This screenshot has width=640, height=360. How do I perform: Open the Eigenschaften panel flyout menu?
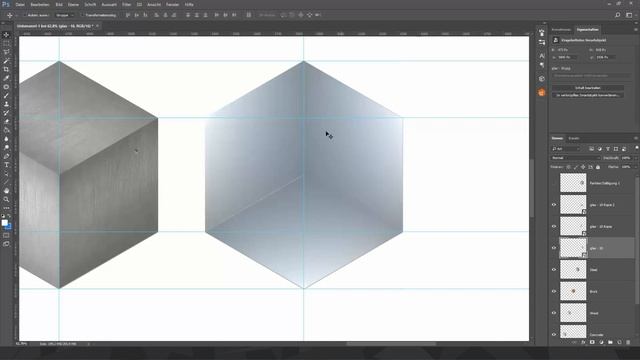636,30
